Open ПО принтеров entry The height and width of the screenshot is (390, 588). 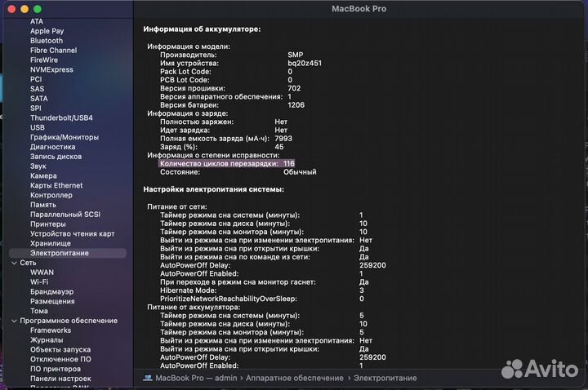[56, 369]
